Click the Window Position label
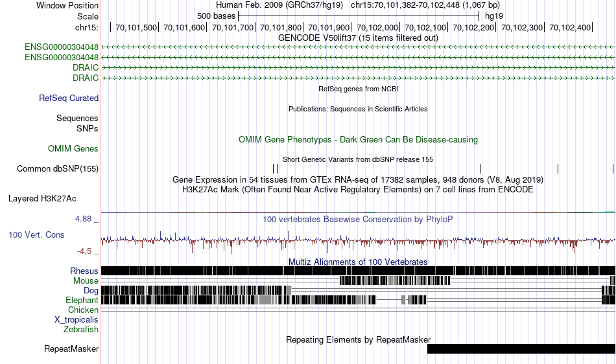 [x=67, y=5]
